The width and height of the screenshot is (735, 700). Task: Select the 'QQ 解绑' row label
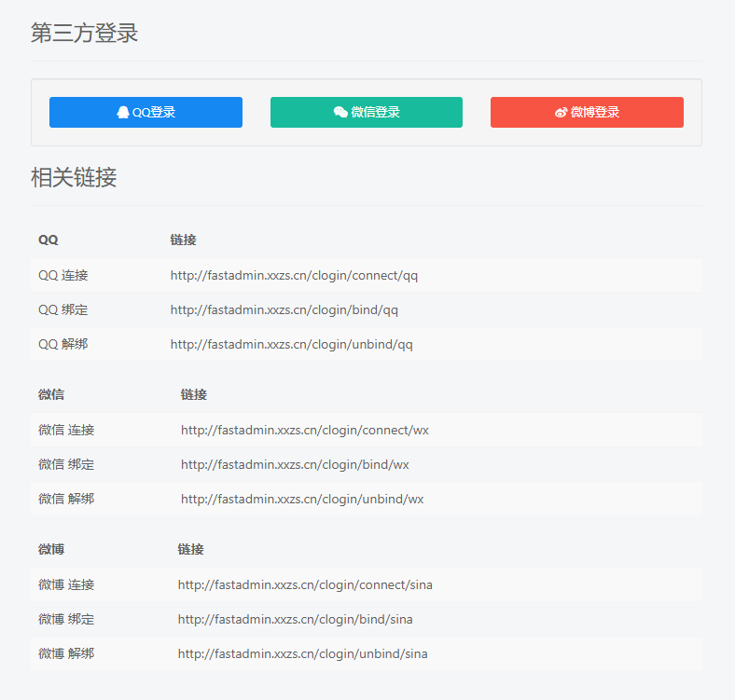coord(63,345)
